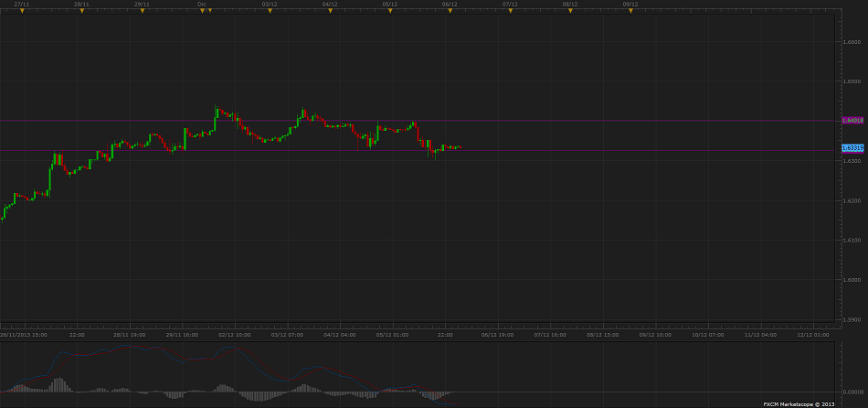Click the 05/12 date marker triangle
Screen dimensions: 868x408
pos(390,11)
